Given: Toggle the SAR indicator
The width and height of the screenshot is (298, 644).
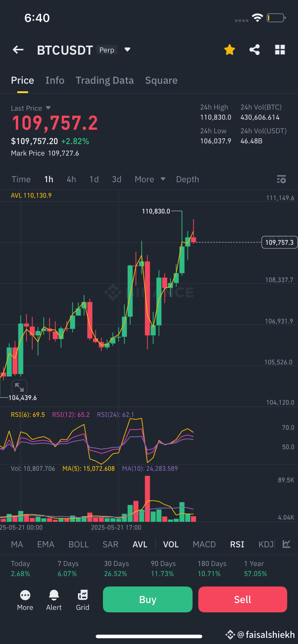Looking at the screenshot, I should (x=110, y=544).
